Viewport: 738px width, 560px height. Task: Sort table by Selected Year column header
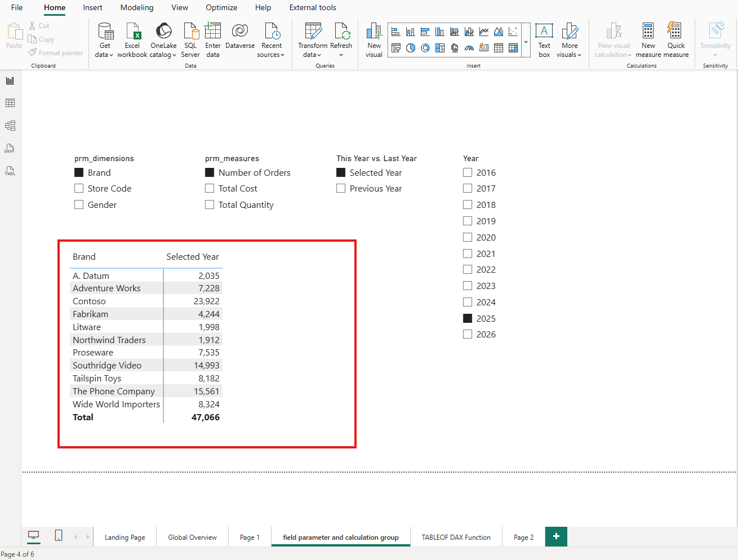[x=193, y=256]
